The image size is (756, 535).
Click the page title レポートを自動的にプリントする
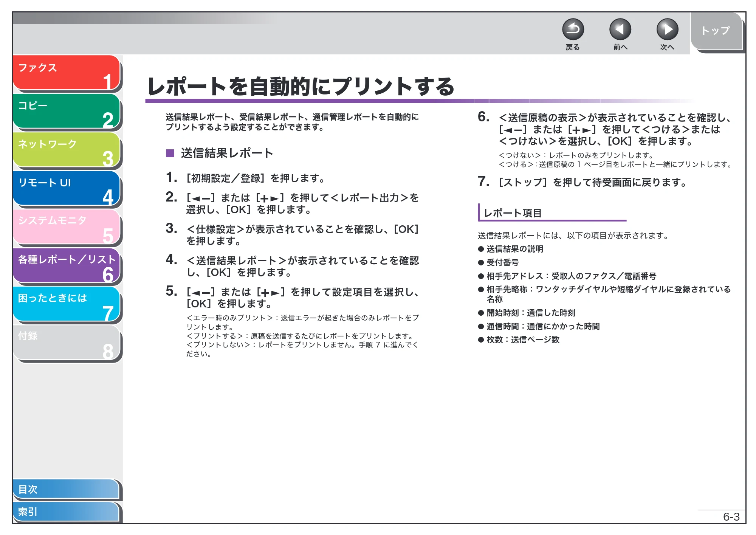[x=301, y=86]
